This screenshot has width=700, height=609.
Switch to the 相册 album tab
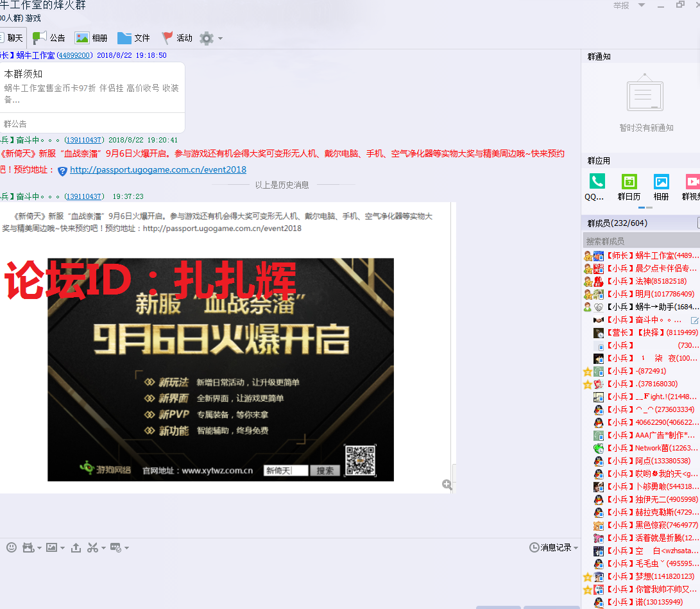tap(91, 38)
